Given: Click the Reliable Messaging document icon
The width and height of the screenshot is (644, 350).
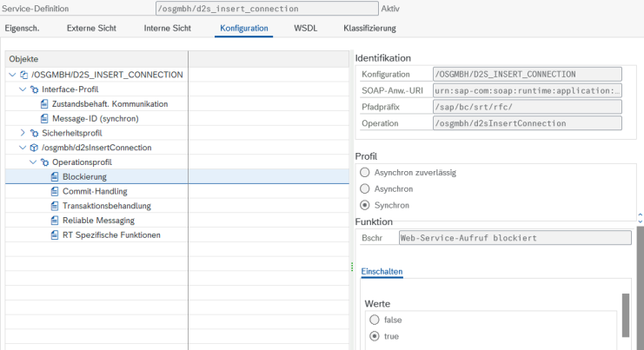Looking at the screenshot, I should tap(55, 221).
